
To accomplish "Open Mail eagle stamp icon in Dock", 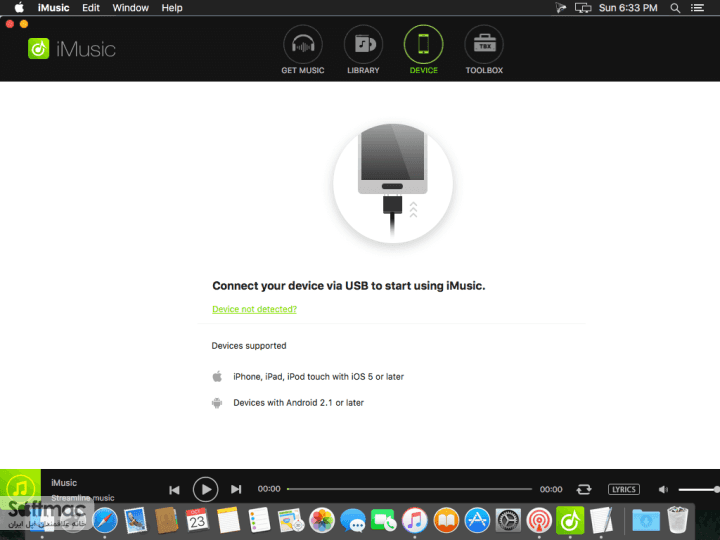I will click(x=135, y=520).
